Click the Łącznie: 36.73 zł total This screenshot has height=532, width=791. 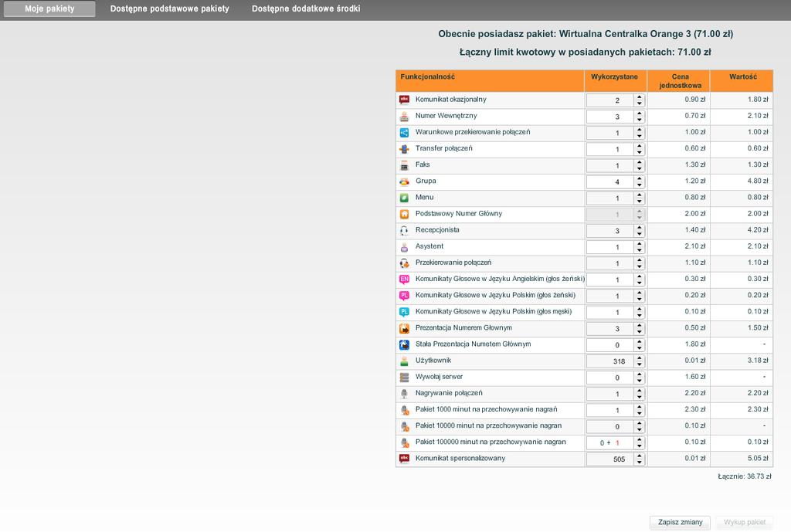745,476
